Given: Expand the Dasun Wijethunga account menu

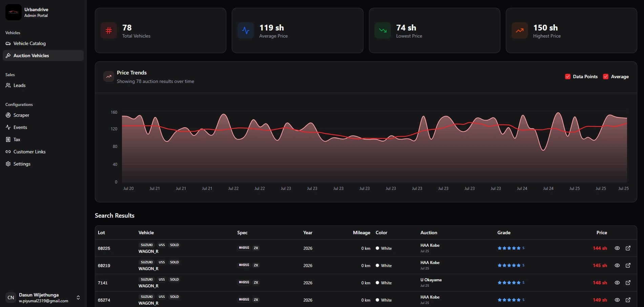Looking at the screenshot, I should coord(78,298).
